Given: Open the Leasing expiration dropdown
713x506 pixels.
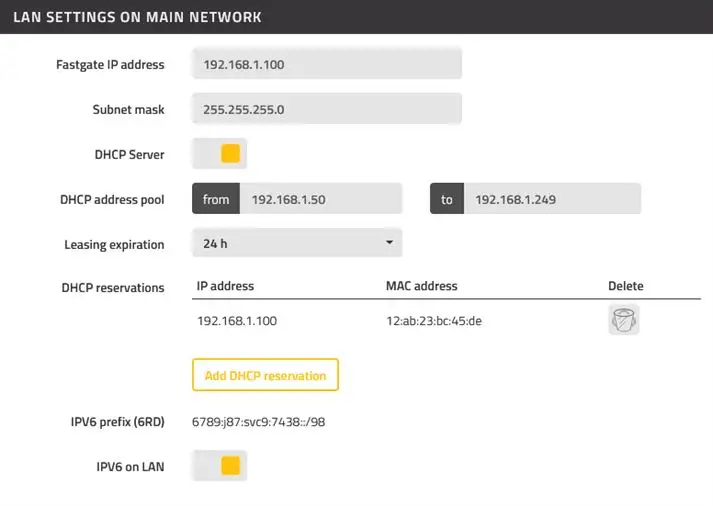Looking at the screenshot, I should 297,243.
